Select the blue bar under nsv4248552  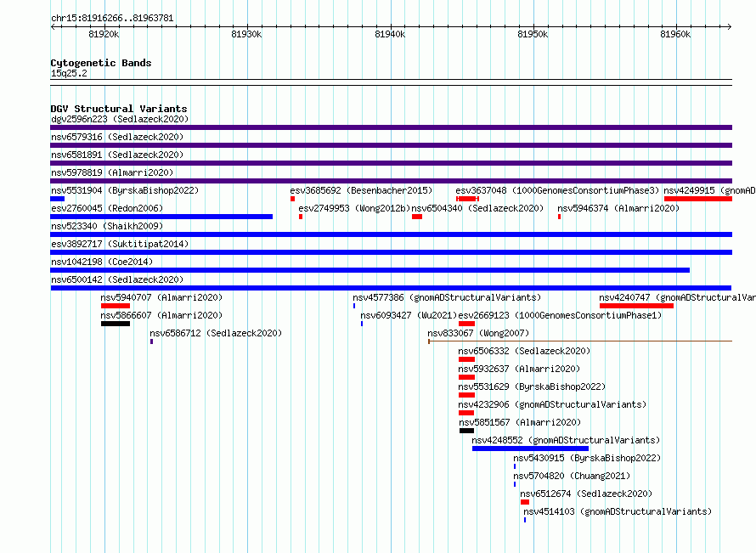530,449
